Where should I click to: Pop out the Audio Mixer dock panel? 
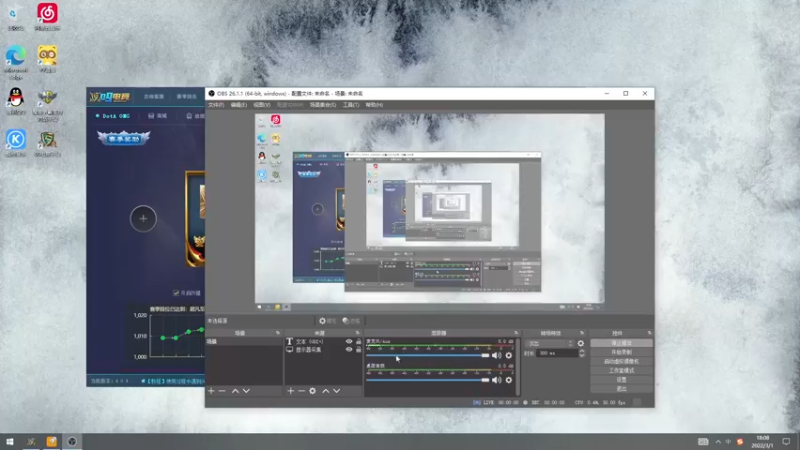[516, 333]
